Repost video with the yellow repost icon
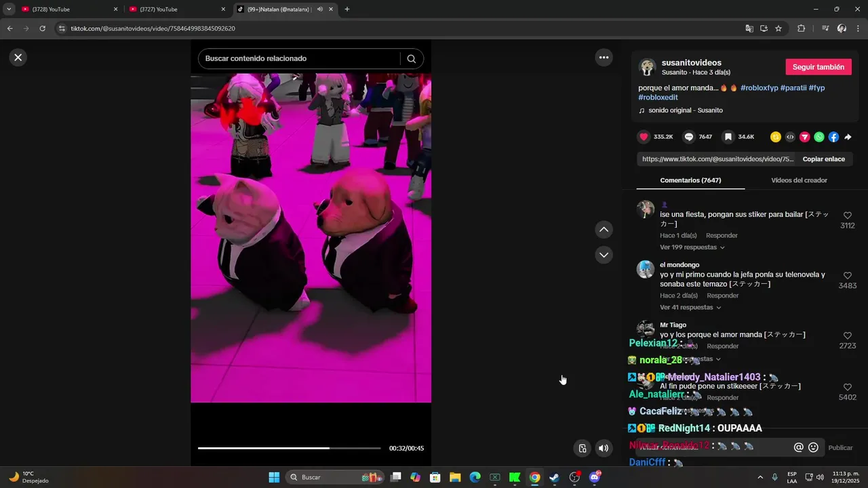Viewport: 868px width, 488px height. tap(776, 137)
